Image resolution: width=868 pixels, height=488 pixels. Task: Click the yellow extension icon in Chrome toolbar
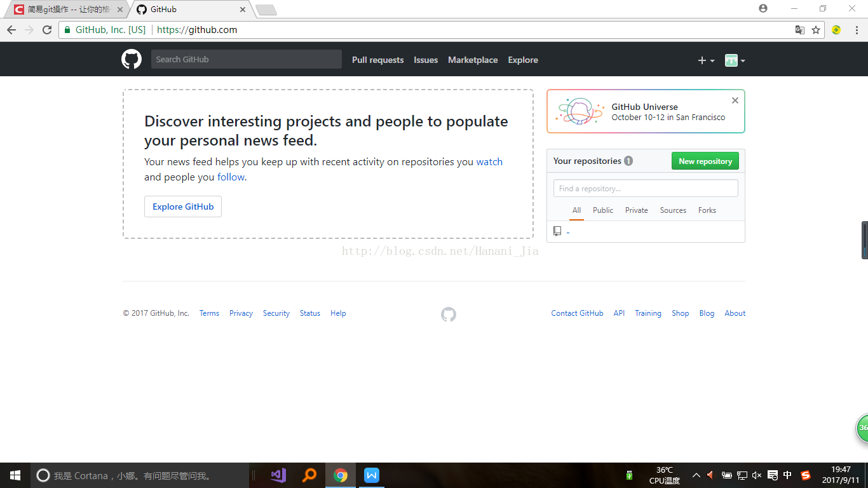point(836,30)
